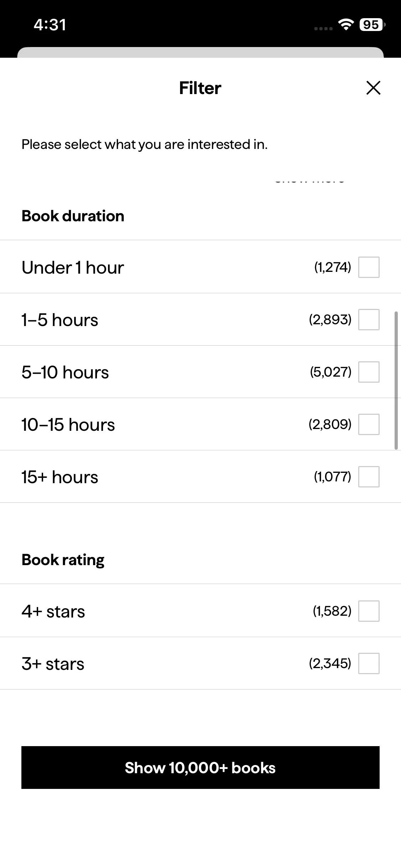Check the Under 1 hour checkbox

pos(369,267)
